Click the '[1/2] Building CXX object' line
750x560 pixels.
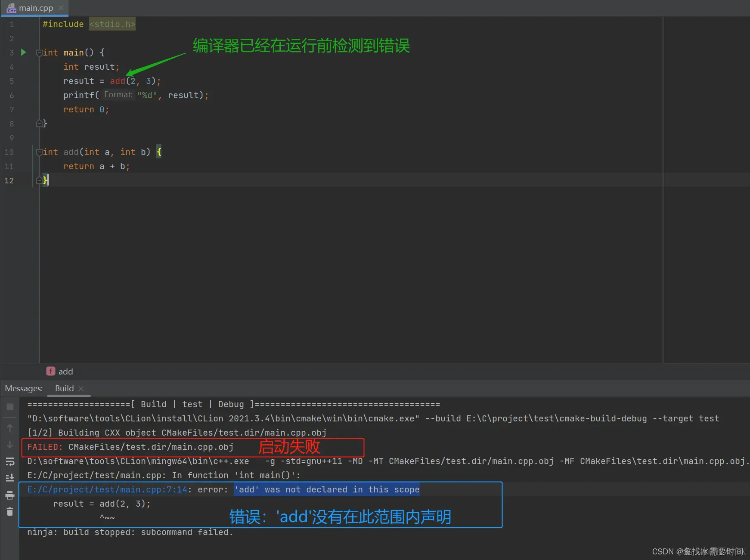[x=177, y=433]
